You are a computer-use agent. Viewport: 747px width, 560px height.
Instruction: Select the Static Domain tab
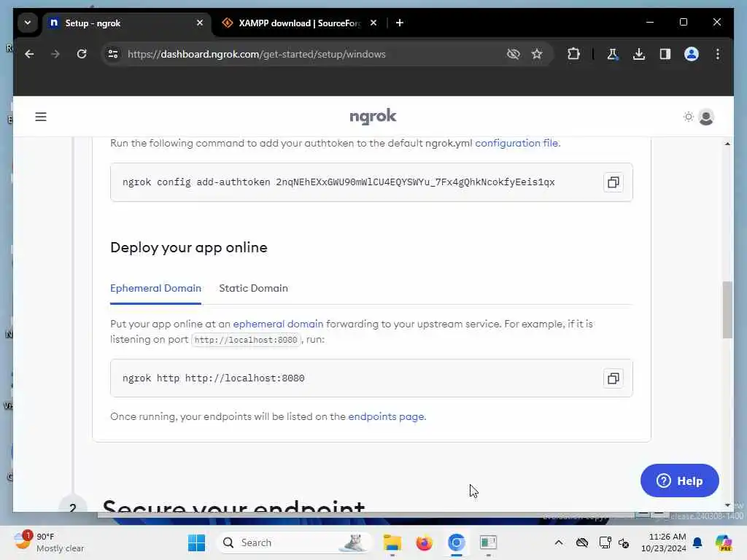point(253,288)
